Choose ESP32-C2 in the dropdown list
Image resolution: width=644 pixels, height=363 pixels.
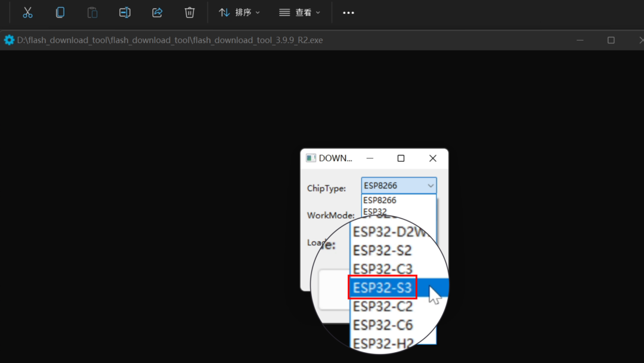click(382, 306)
